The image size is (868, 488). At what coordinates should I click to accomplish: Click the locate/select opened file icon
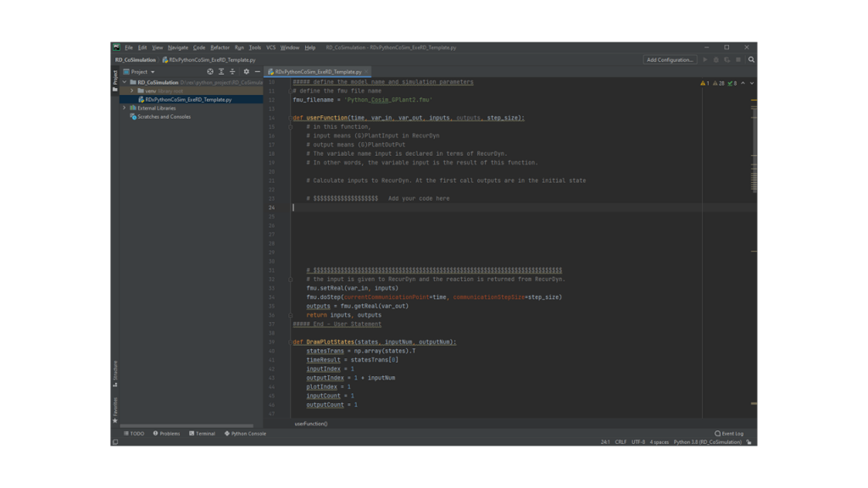click(210, 72)
